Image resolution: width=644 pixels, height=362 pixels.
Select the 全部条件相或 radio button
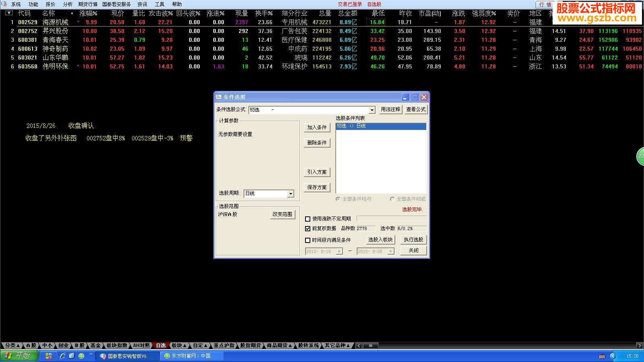tap(392, 199)
